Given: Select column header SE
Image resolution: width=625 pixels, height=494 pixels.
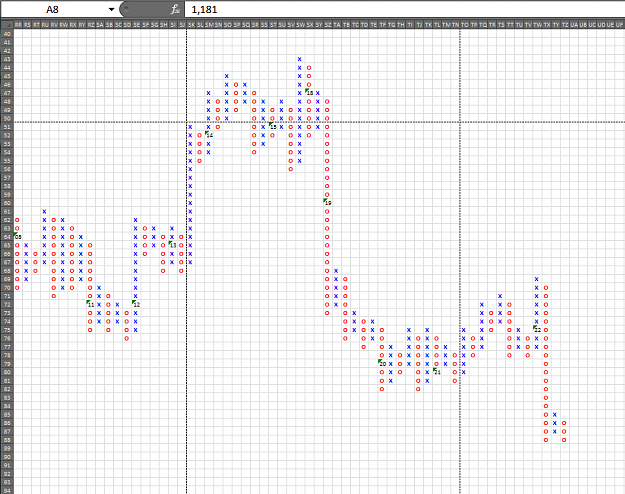Looking at the screenshot, I should click(x=136, y=25).
